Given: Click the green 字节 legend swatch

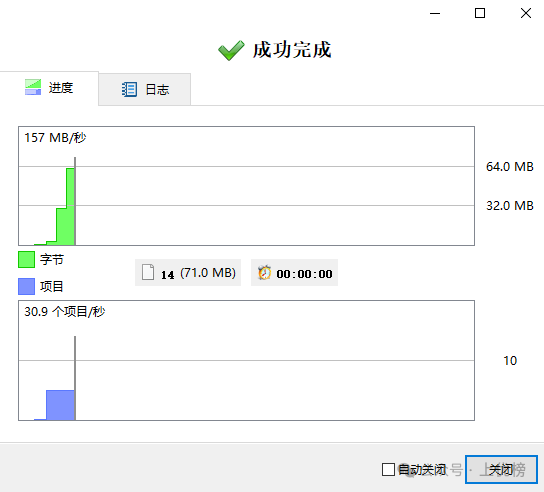Looking at the screenshot, I should click(x=26, y=260).
